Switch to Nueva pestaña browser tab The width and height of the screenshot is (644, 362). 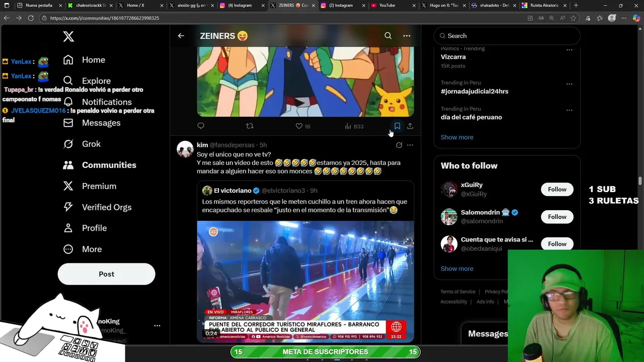[39, 6]
